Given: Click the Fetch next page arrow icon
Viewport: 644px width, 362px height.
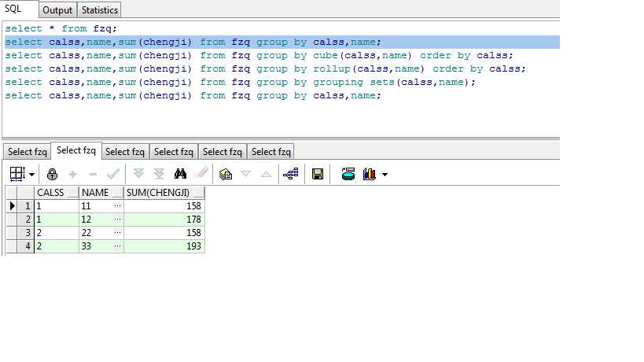Looking at the screenshot, I should 139,174.
